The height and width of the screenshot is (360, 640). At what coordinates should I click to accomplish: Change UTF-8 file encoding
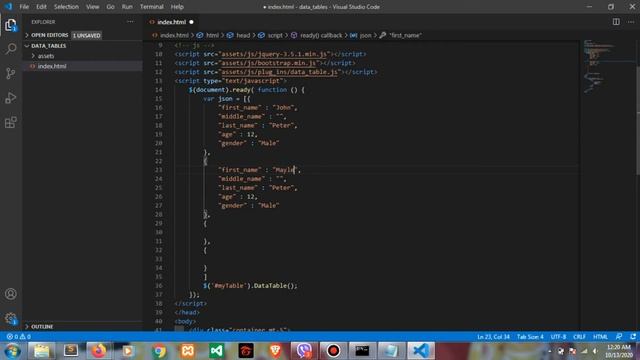point(558,337)
